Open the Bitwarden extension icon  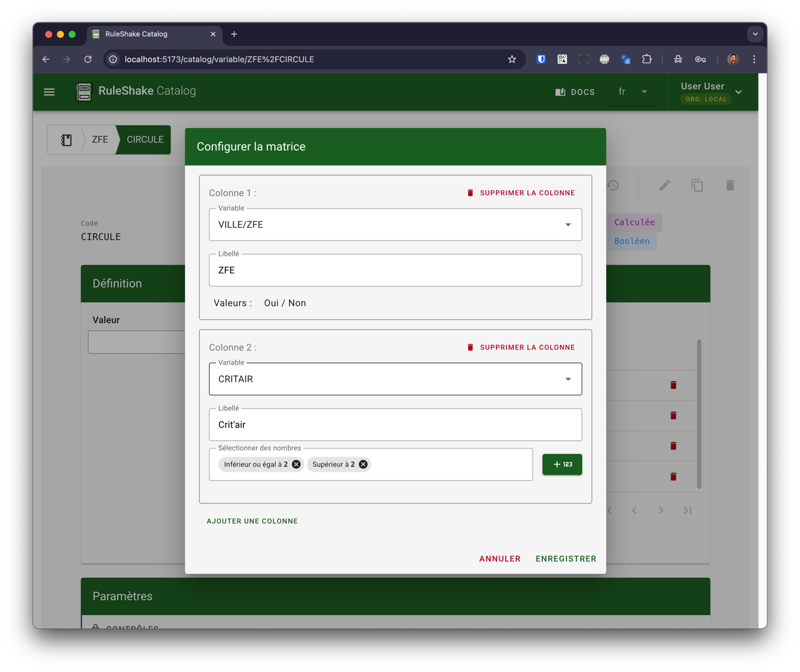(x=541, y=59)
